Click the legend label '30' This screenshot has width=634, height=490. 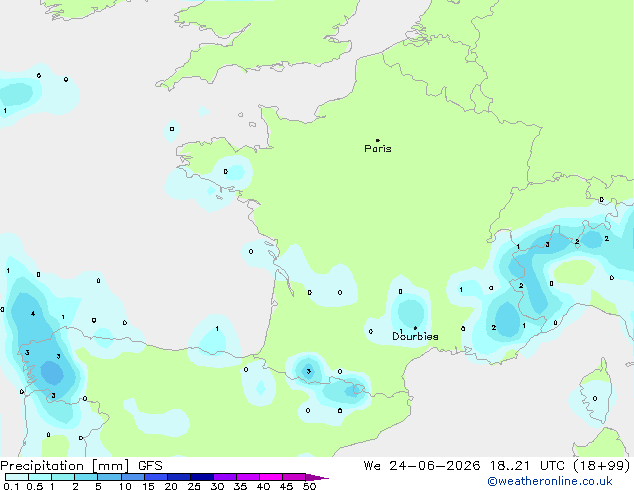pyautogui.click(x=217, y=486)
